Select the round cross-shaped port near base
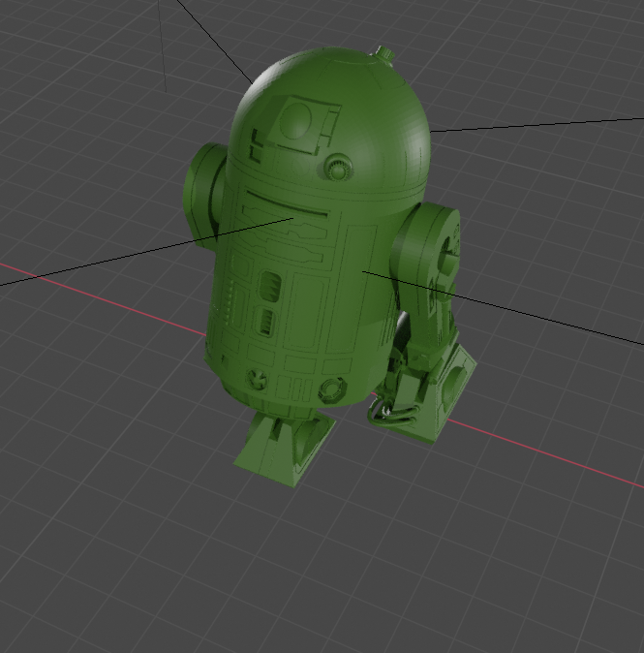This screenshot has width=644, height=653. (x=257, y=379)
